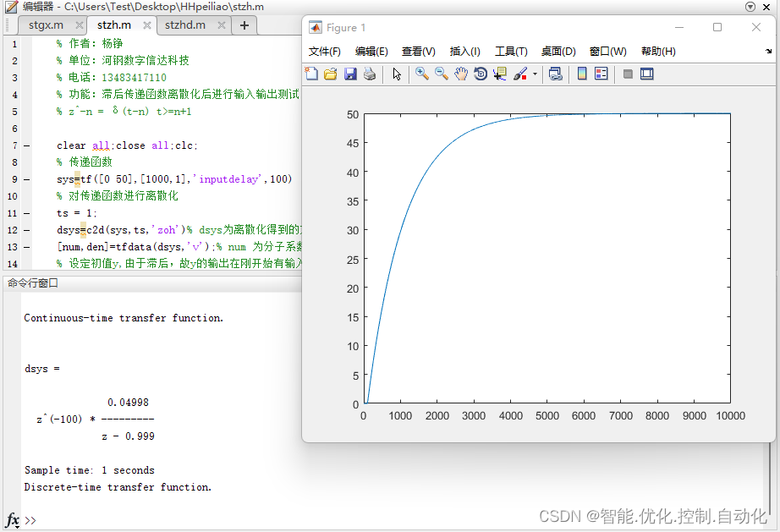Switch to the stzh.m editor tab

pos(114,25)
